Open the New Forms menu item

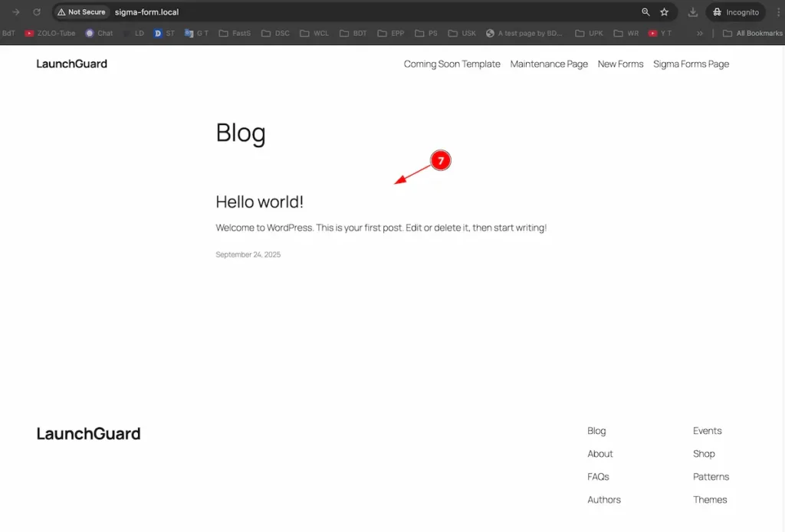(x=620, y=64)
